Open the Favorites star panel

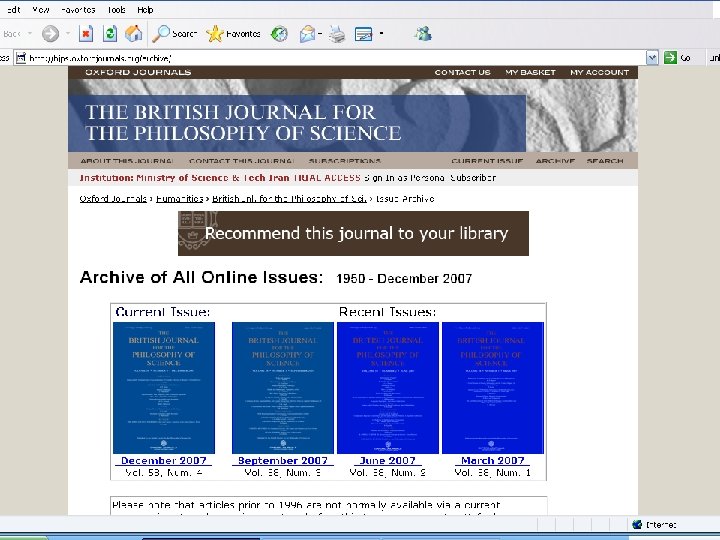coord(233,34)
